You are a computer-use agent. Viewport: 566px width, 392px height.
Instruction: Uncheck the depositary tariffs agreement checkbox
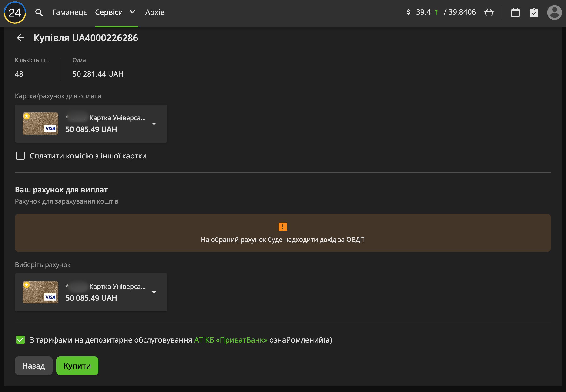[x=20, y=340]
